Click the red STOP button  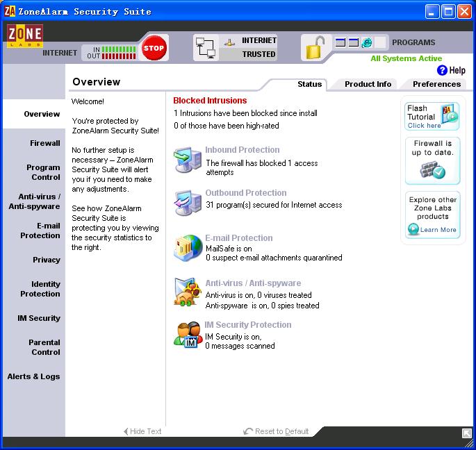(x=154, y=48)
